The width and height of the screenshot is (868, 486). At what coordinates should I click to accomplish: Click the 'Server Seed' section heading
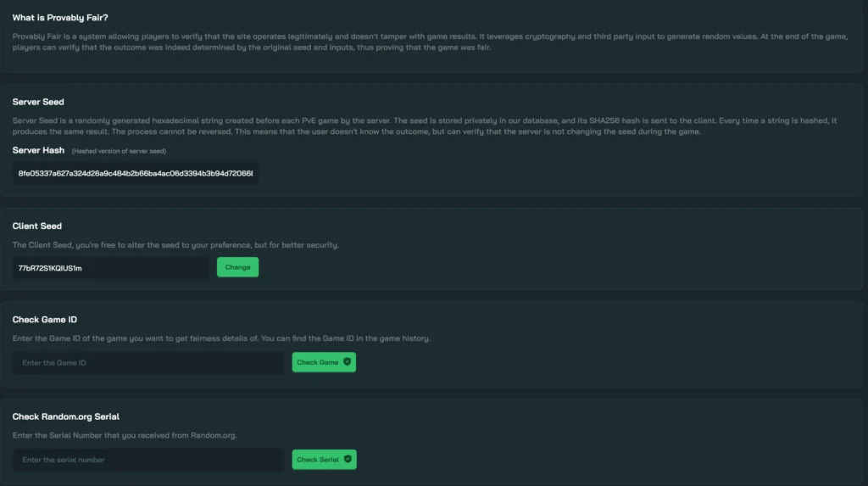(x=38, y=102)
